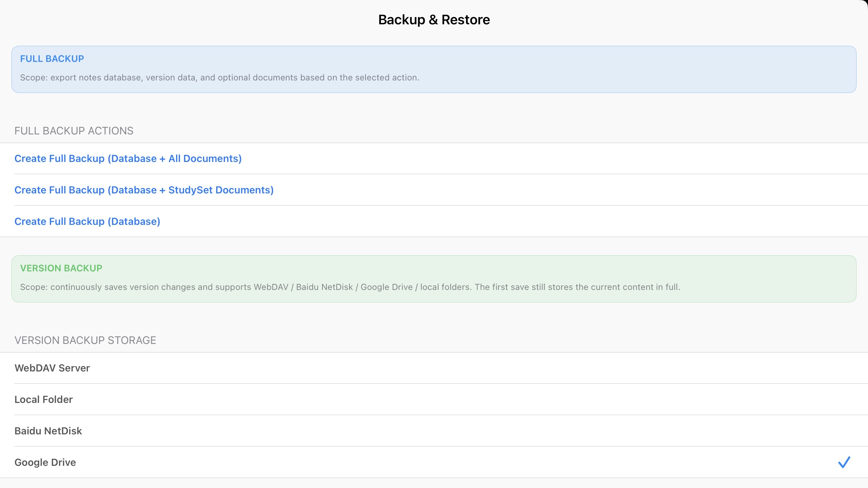868x488 pixels.
Task: Click the Backup & Restore page title
Action: 434,20
